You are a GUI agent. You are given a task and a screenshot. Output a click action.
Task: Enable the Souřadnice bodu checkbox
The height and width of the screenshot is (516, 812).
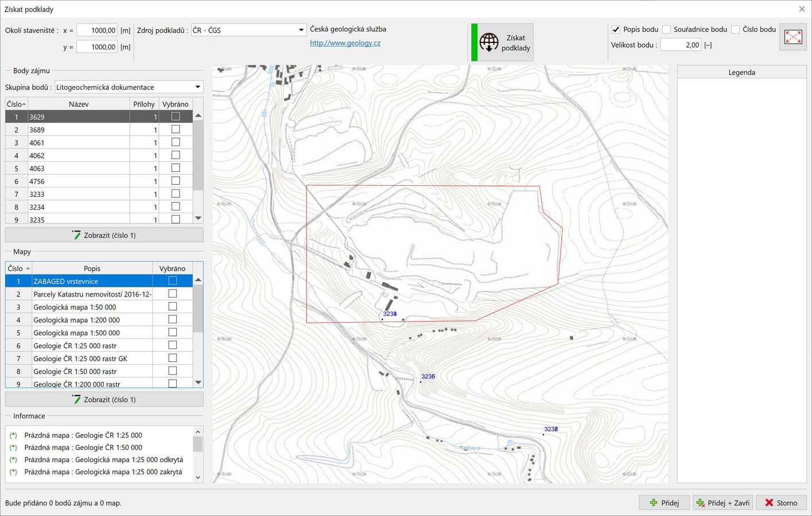point(666,29)
